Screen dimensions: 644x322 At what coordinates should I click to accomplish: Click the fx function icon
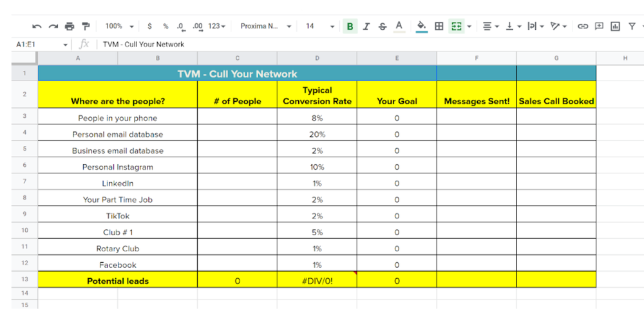click(84, 44)
